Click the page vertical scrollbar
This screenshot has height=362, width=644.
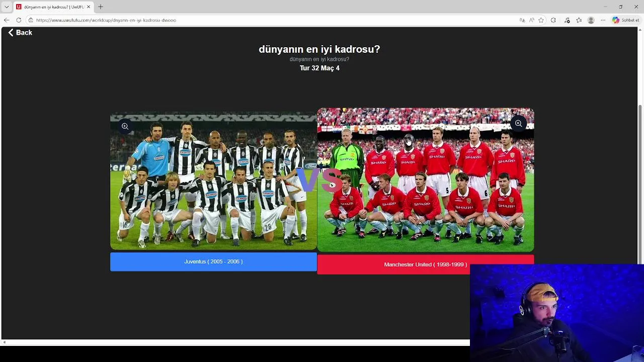pos(640,185)
